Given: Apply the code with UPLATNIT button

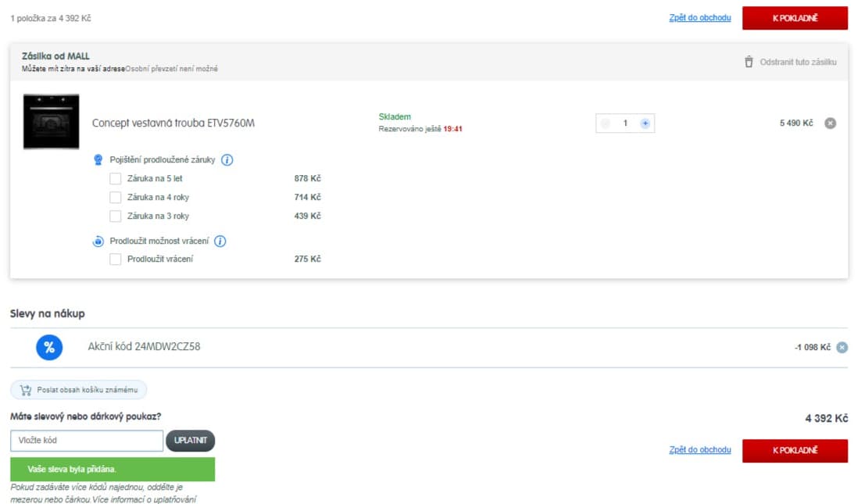Looking at the screenshot, I should [x=191, y=441].
